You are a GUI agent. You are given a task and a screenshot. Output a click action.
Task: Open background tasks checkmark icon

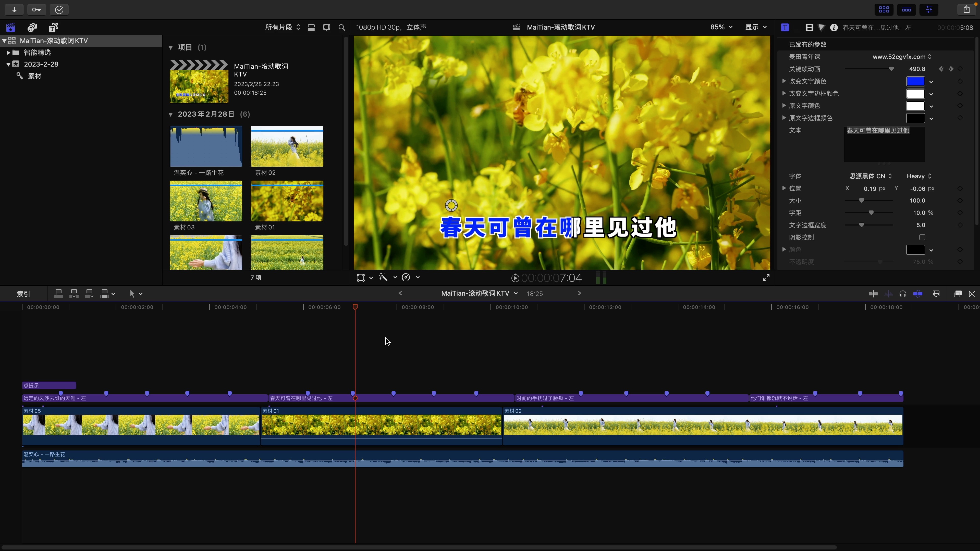59,9
